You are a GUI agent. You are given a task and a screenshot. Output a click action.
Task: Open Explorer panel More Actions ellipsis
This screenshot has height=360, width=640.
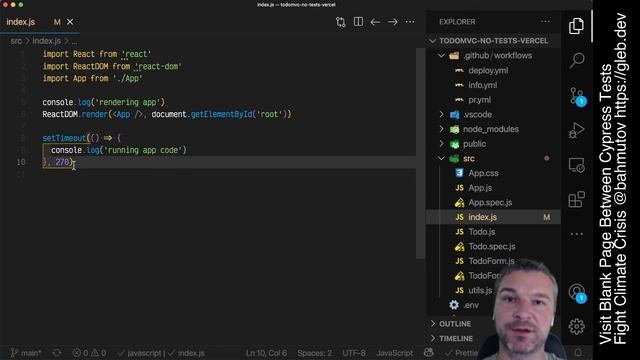(545, 21)
